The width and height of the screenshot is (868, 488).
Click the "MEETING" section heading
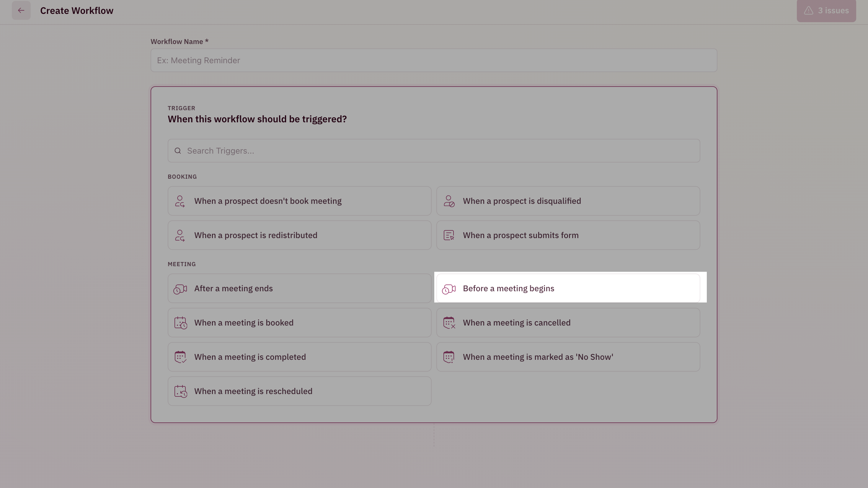pos(182,264)
